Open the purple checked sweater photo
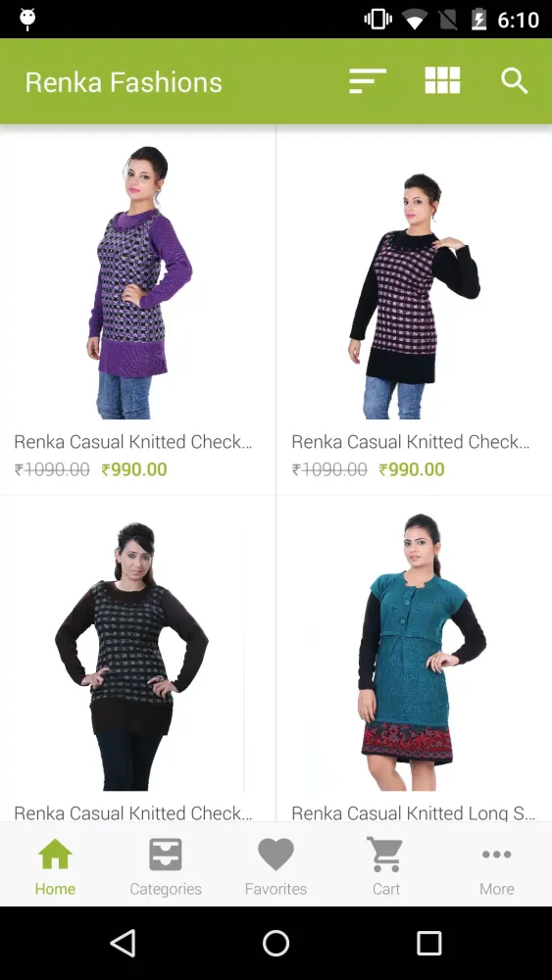Viewport: 552px width, 980px height. [139, 282]
